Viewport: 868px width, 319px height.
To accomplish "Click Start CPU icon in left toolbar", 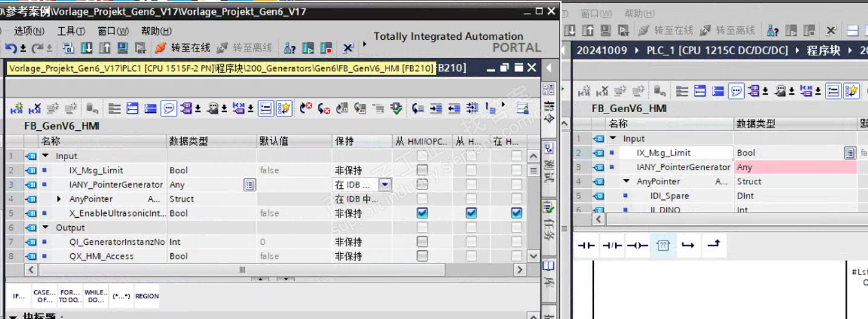I will tap(308, 48).
